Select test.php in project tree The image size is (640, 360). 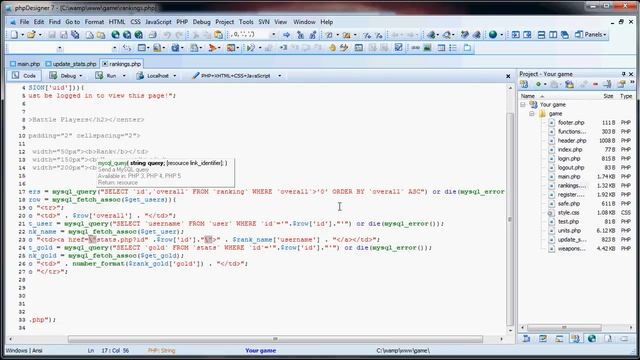[568, 222]
